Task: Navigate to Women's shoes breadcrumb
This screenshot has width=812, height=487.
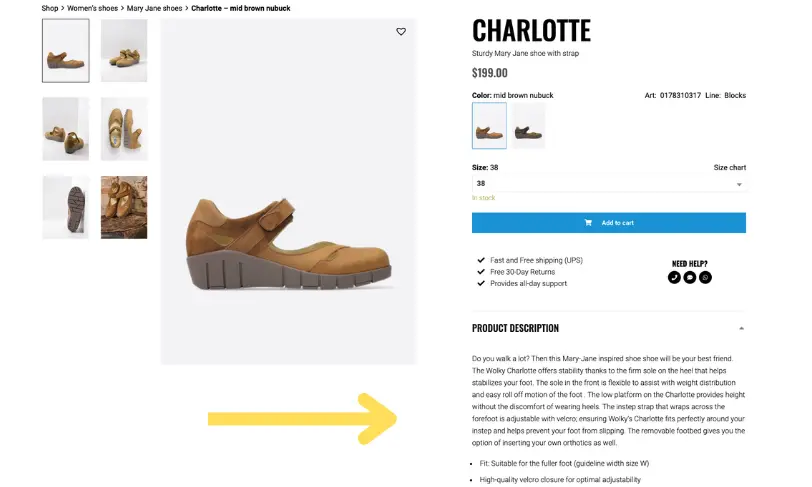Action: pyautogui.click(x=93, y=8)
